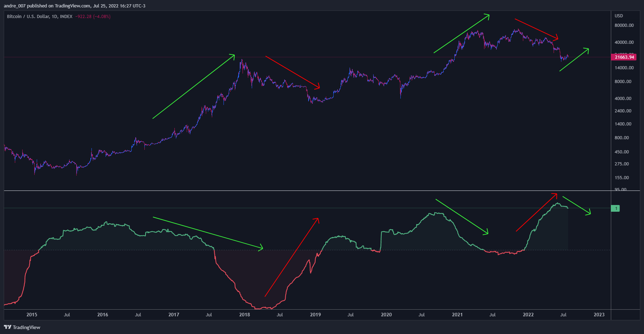Click the 800.00 price axis label
This screenshot has width=644, height=334.
[622, 138]
